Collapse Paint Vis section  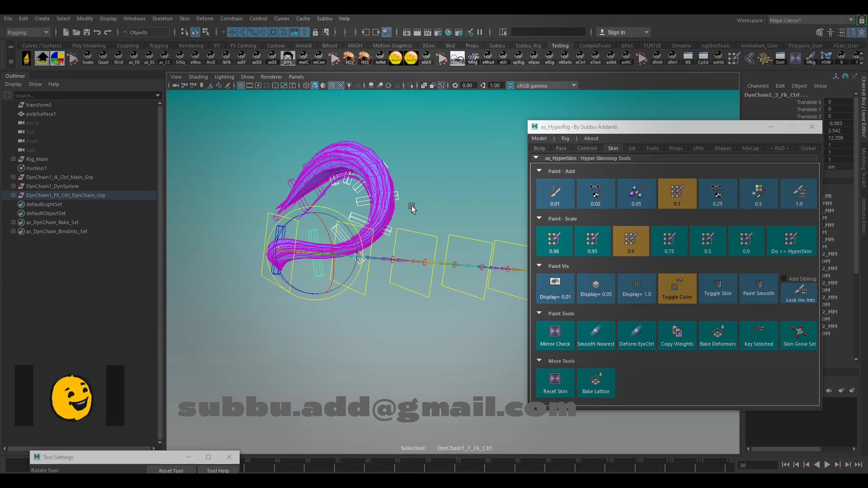[539, 265]
